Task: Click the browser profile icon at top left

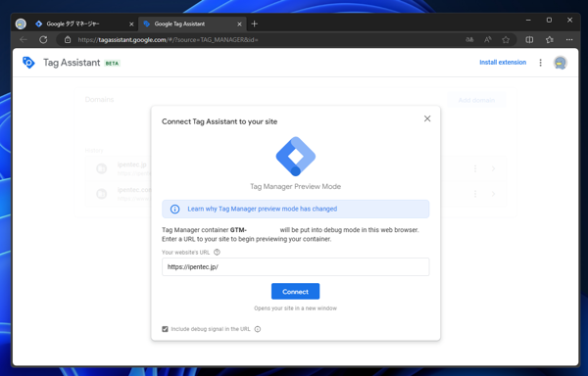Action: [21, 23]
